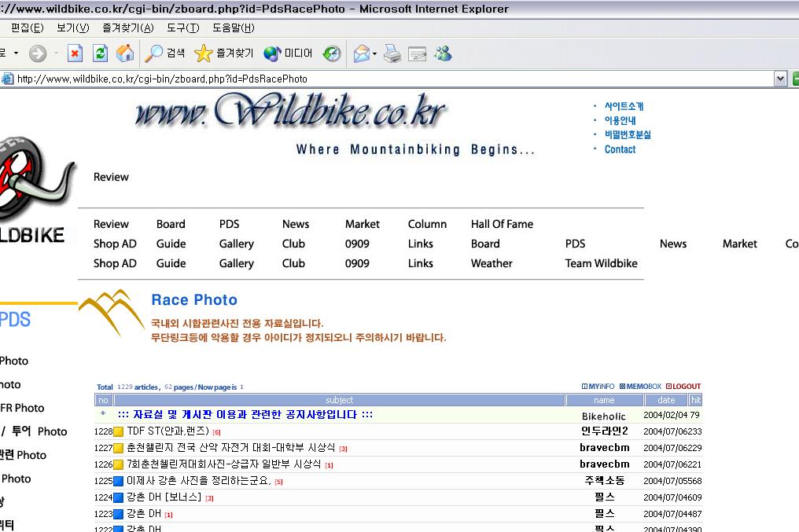Click the www.Wildbike.co.kr banner logo
The height and width of the screenshot is (532, 799).
pyautogui.click(x=290, y=110)
